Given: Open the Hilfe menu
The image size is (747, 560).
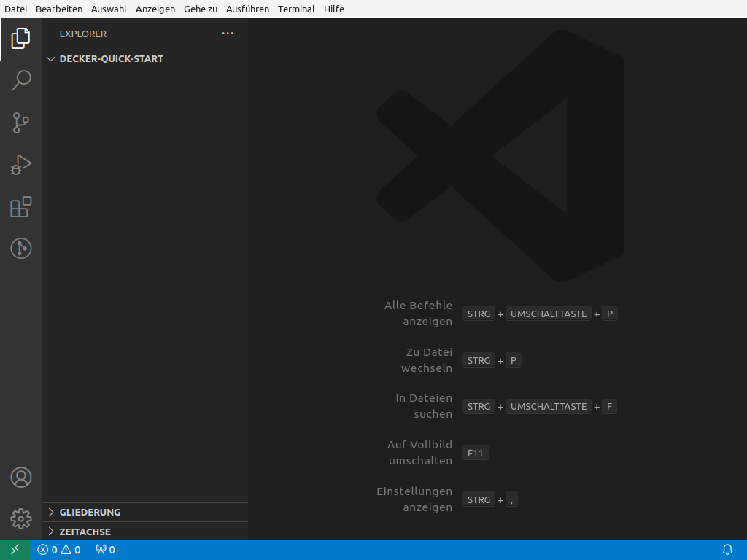Looking at the screenshot, I should pyautogui.click(x=334, y=9).
